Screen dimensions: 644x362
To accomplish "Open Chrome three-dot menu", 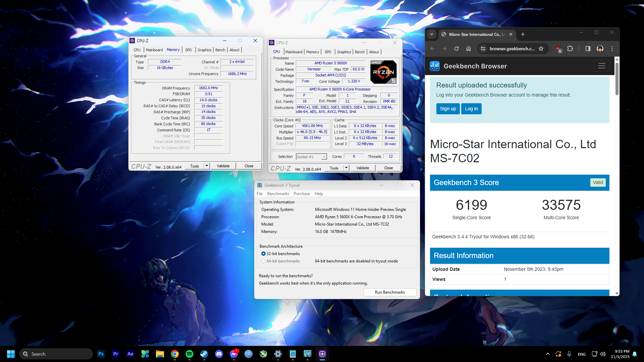I will coord(612,49).
